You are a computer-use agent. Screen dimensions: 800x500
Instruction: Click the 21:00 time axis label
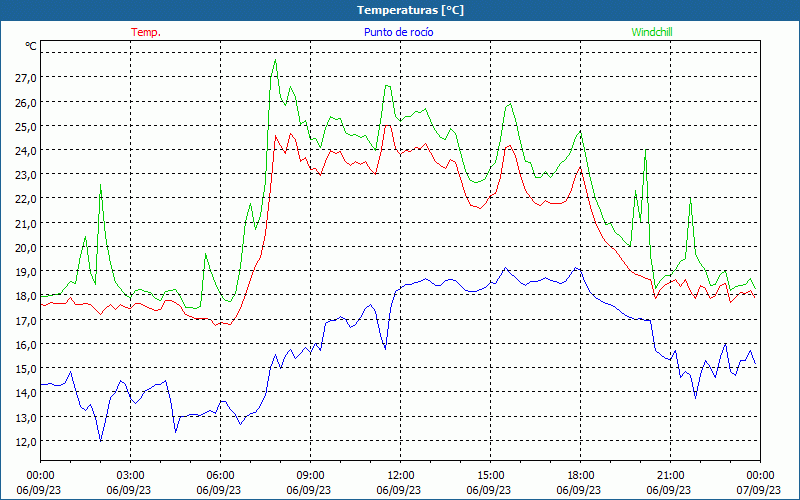click(x=670, y=476)
